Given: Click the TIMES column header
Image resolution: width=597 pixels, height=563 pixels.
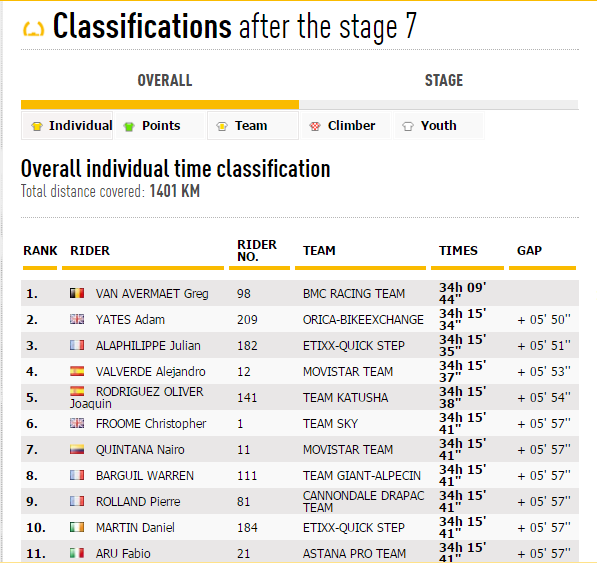Looking at the screenshot, I should (x=458, y=250).
